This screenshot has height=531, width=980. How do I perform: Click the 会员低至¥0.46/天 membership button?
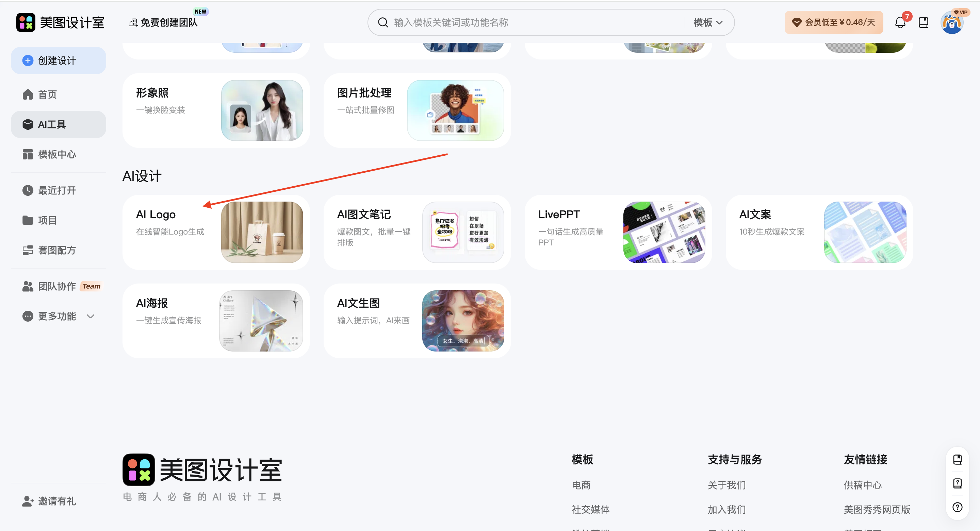(834, 22)
